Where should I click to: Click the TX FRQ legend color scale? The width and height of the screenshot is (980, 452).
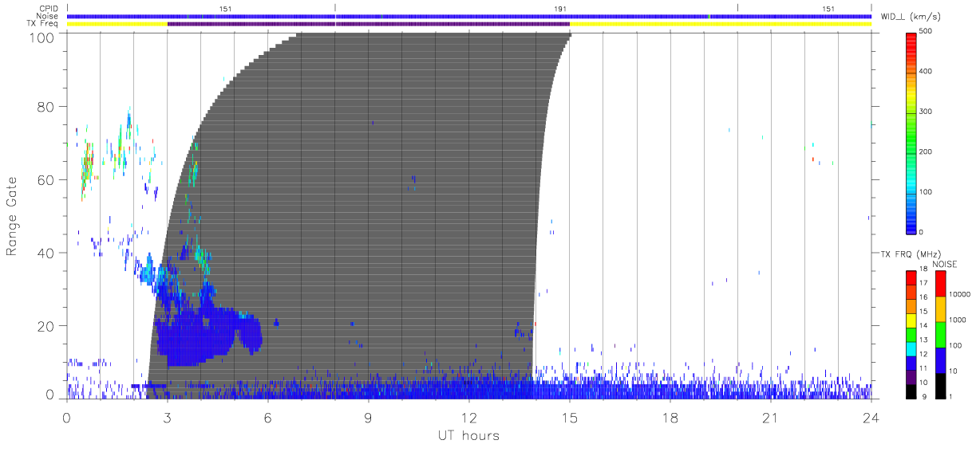(911, 334)
